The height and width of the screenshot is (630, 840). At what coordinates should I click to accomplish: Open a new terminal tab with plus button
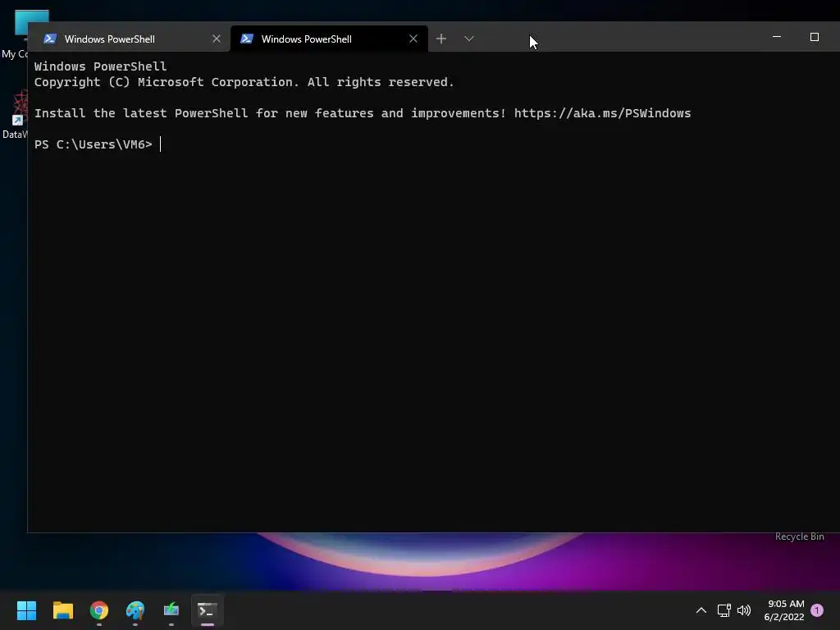pos(441,39)
